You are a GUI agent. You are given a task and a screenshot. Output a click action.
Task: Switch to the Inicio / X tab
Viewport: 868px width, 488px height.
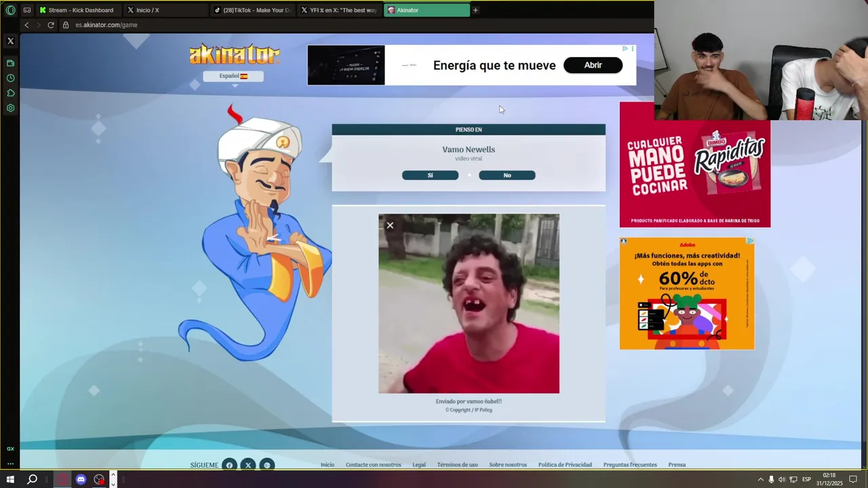click(166, 10)
